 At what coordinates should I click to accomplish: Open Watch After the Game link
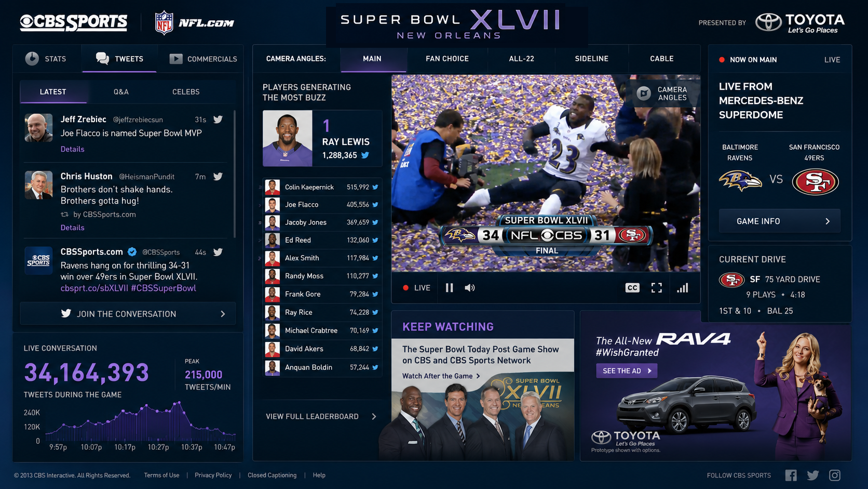click(441, 376)
